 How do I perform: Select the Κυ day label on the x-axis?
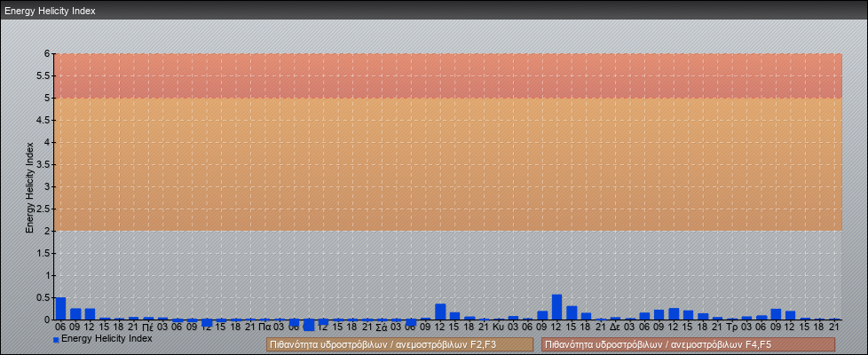(x=498, y=327)
